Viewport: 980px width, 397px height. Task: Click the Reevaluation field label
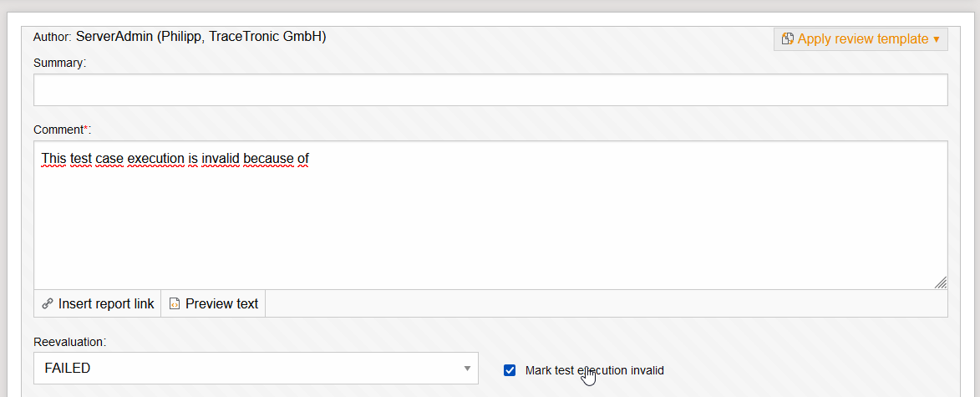tap(70, 342)
